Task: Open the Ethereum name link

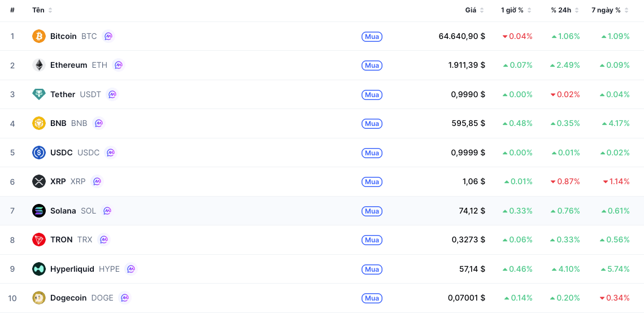Action: point(68,65)
